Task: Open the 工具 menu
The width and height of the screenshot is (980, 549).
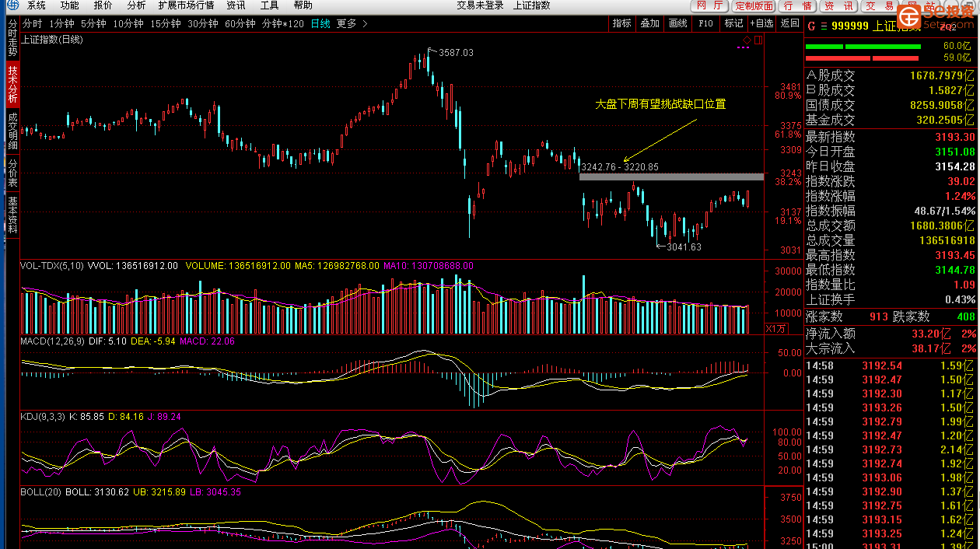Action: coord(269,5)
